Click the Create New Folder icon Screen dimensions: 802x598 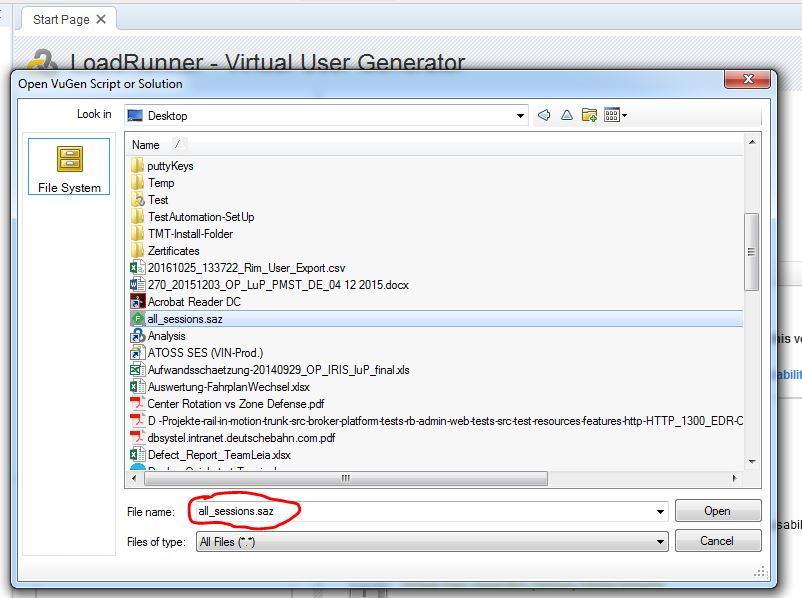[588, 114]
